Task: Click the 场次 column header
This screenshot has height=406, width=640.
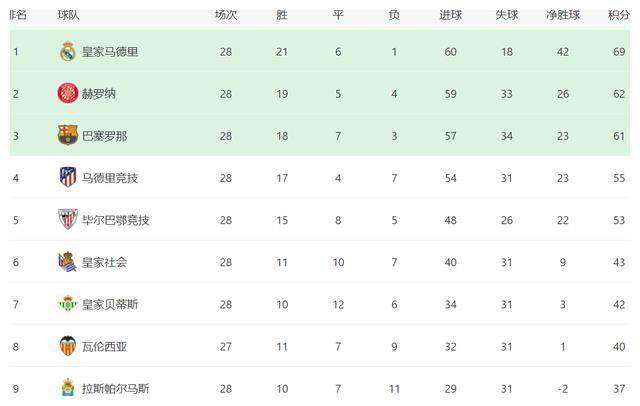Action: coord(226,15)
